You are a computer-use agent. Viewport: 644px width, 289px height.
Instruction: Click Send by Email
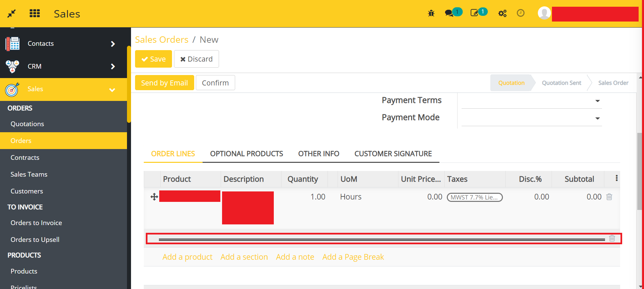[165, 83]
